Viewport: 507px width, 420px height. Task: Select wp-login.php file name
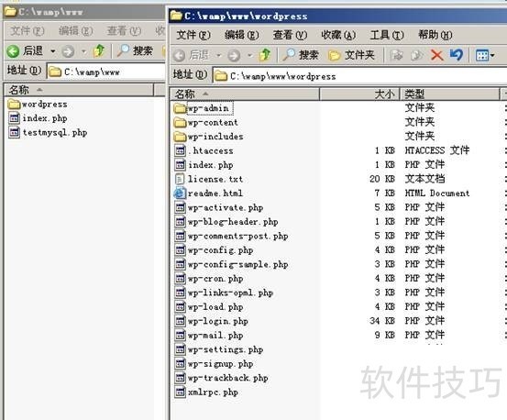click(218, 321)
